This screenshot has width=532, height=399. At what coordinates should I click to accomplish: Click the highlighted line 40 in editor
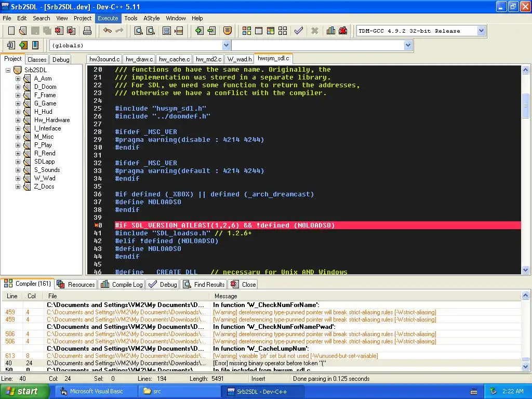tap(304, 225)
